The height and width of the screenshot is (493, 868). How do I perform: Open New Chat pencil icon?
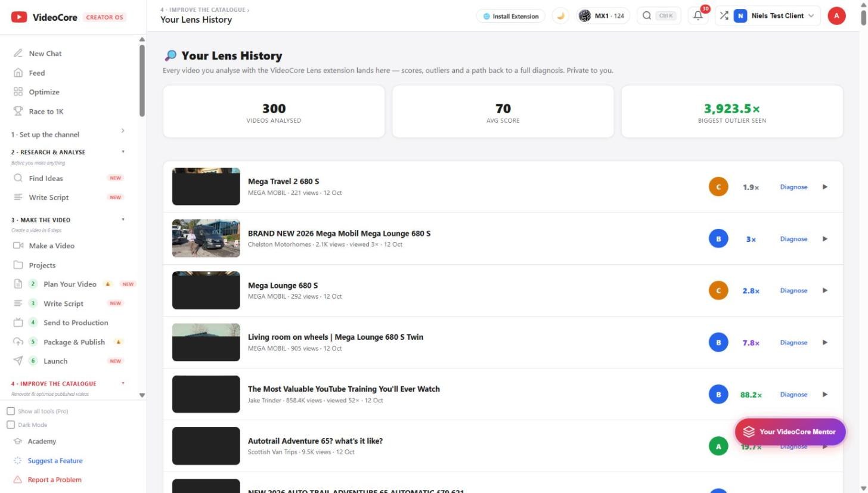pos(18,54)
